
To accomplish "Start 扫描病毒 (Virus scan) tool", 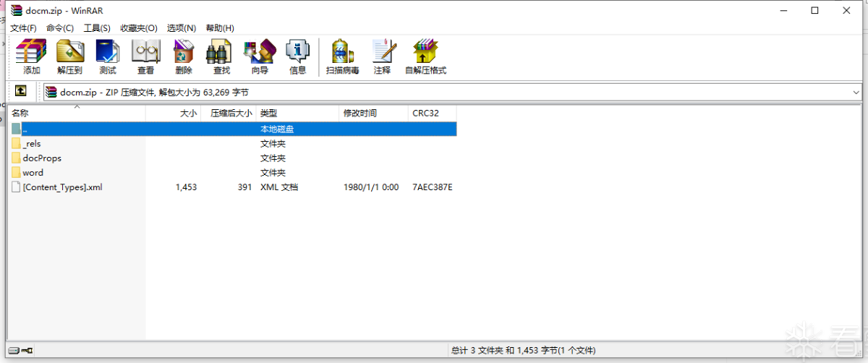I will 342,57.
